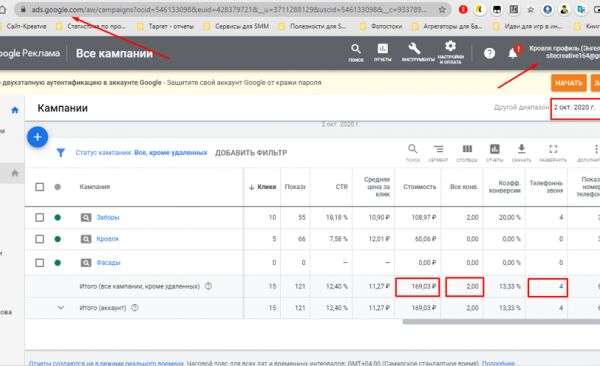Bookmark this page with the star icon
Viewport: 600px width, 366px height.
[x=442, y=10]
